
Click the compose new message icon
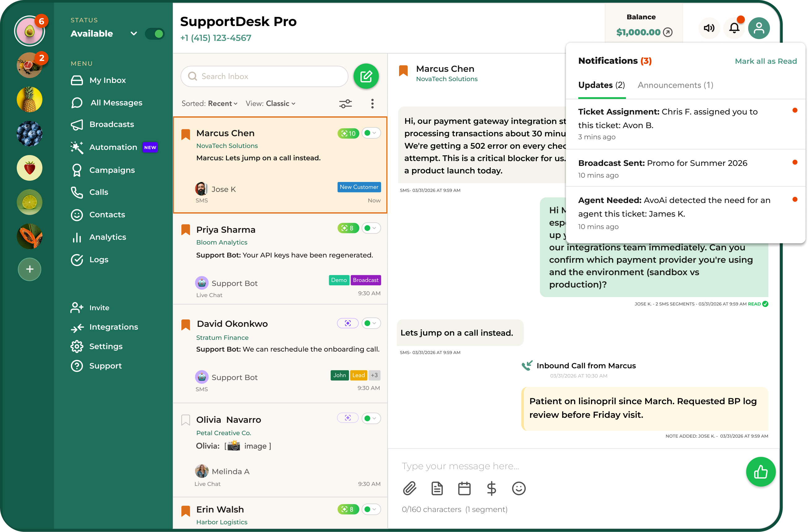tap(366, 76)
